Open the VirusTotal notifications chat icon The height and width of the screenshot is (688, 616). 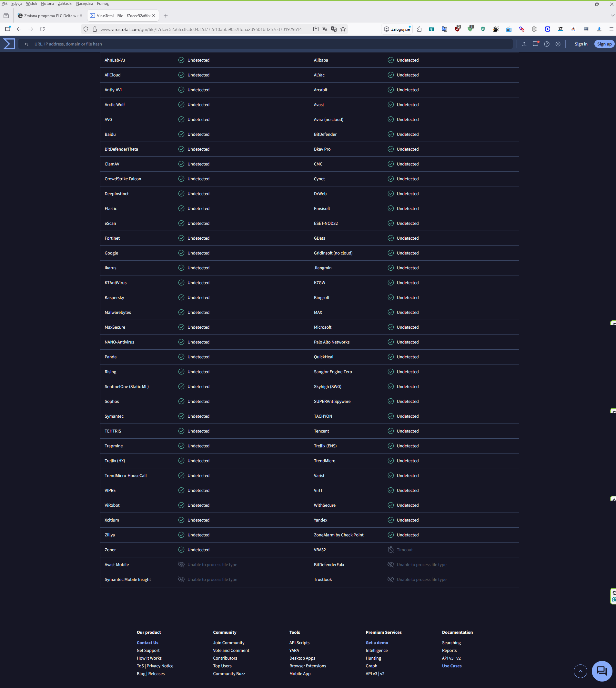[535, 44]
